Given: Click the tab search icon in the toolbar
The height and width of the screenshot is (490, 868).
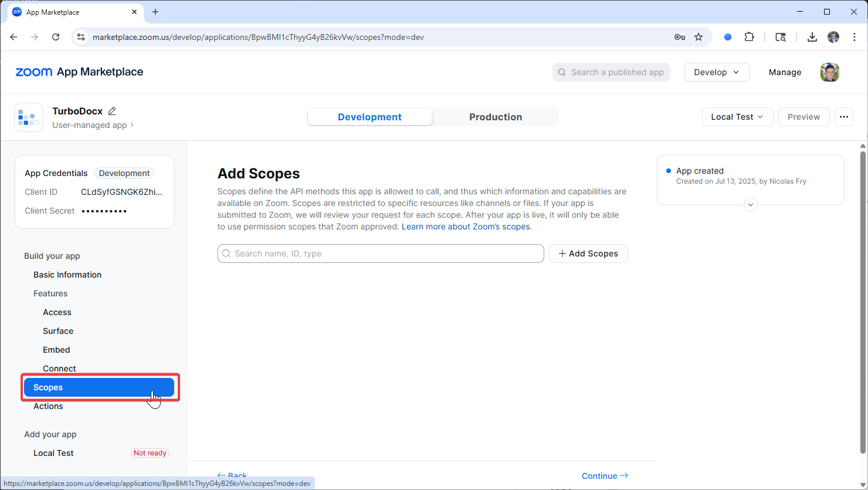Looking at the screenshot, I should 781,37.
